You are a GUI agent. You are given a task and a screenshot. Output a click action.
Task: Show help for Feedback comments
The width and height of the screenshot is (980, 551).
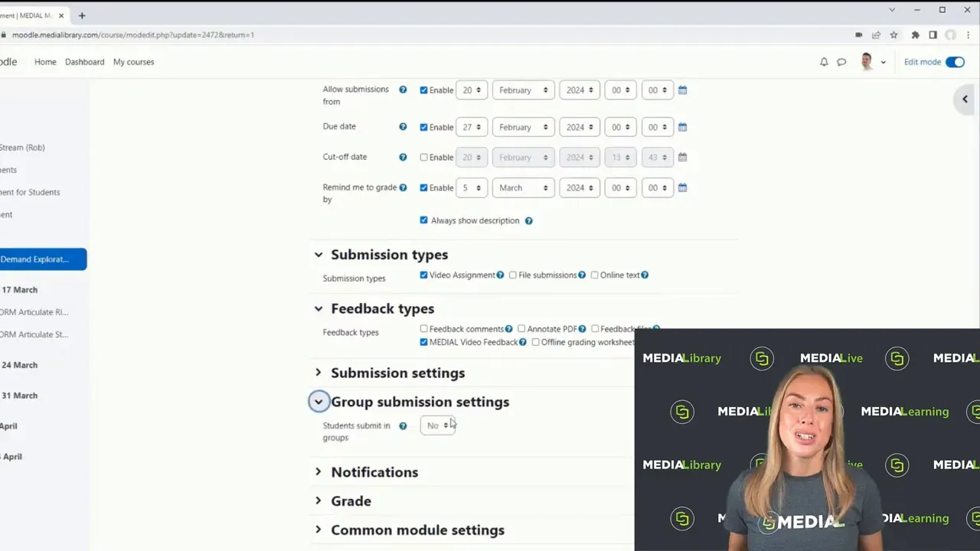click(508, 329)
